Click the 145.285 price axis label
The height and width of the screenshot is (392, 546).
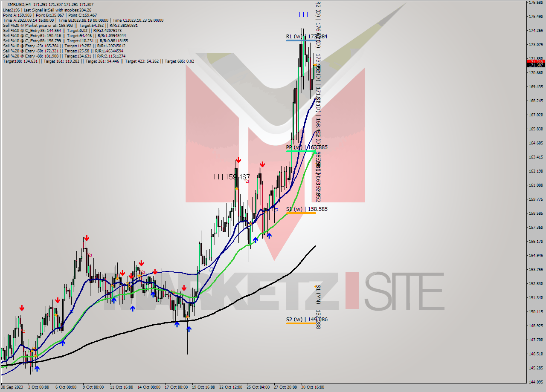point(535,368)
